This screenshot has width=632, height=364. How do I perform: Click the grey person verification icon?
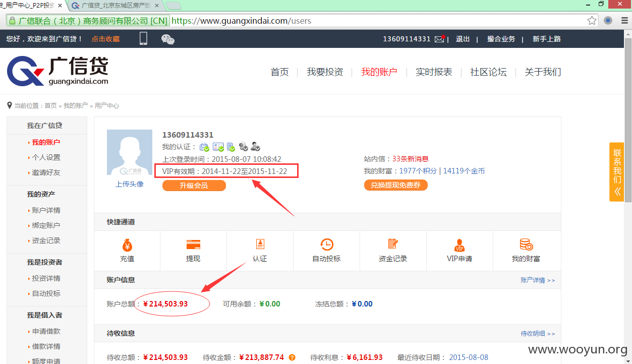pos(255,147)
